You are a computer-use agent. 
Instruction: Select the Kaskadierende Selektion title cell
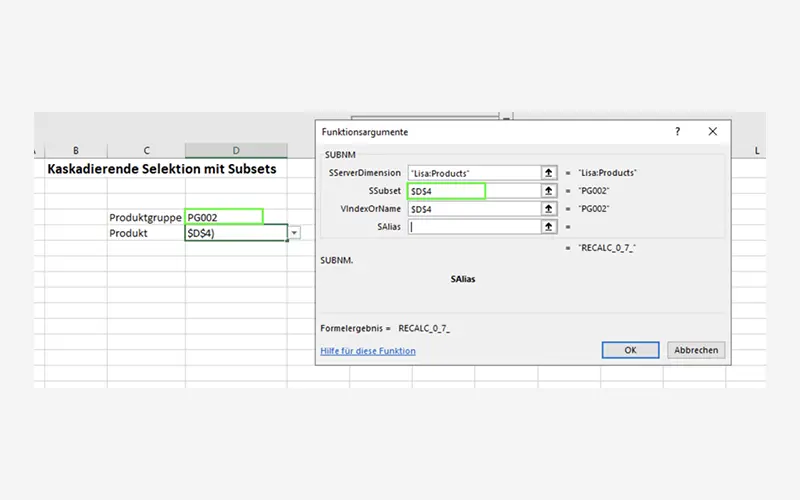[161, 170]
